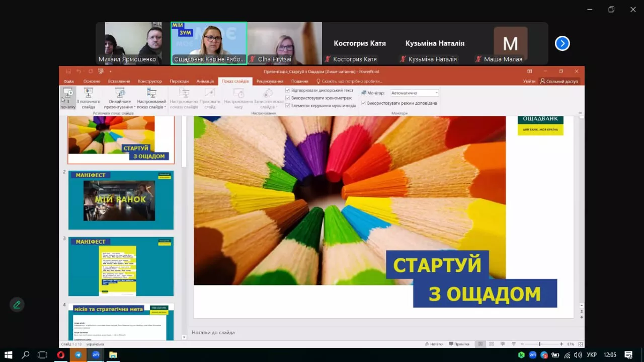The height and width of the screenshot is (362, 644).
Task: Switch to the Подання ribbon tab
Action: (300, 81)
